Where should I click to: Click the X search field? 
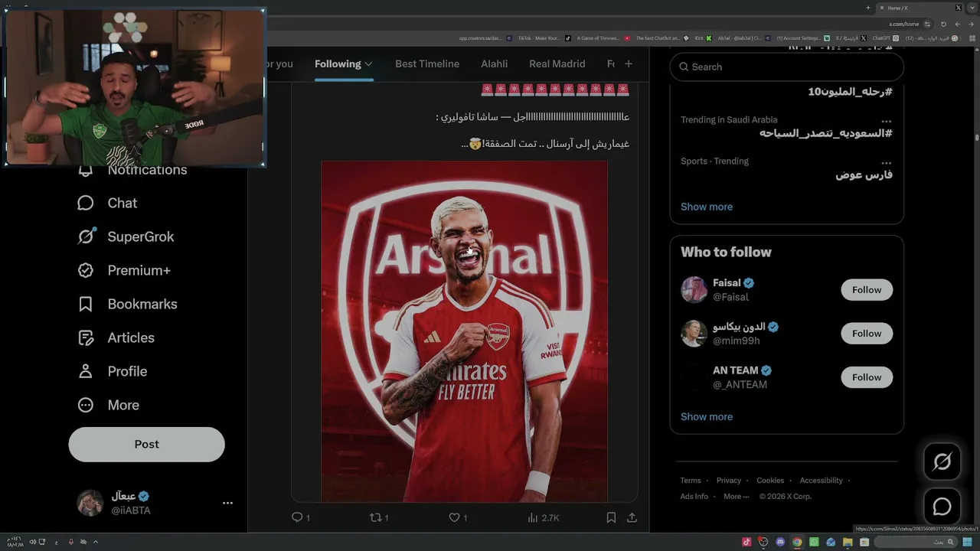click(787, 67)
